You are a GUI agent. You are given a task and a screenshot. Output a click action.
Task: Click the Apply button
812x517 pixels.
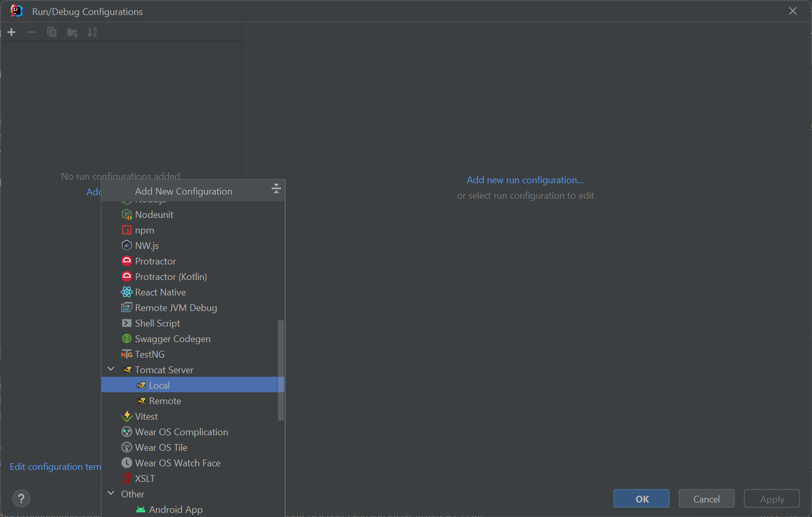[x=772, y=498]
